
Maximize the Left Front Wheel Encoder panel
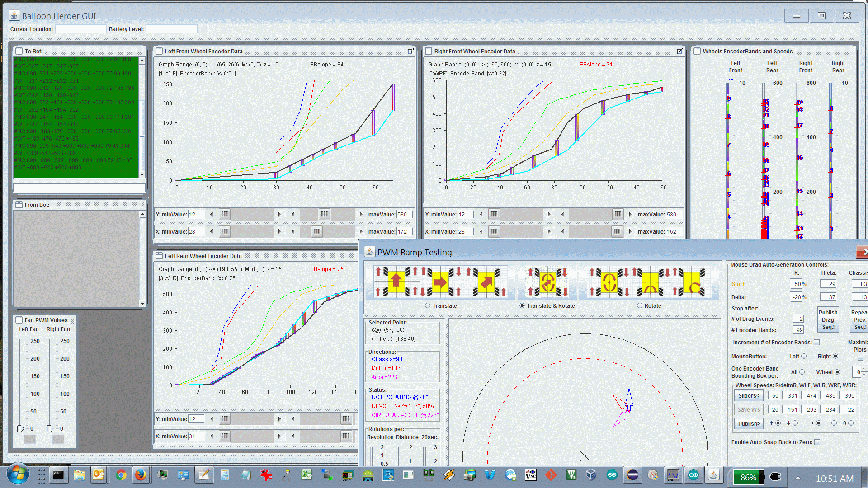410,51
